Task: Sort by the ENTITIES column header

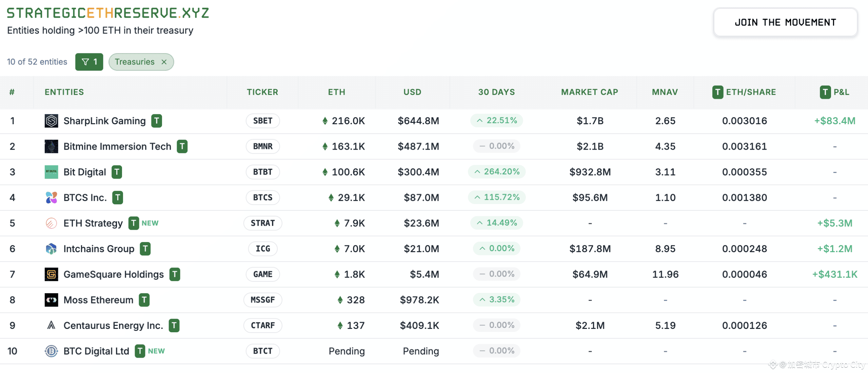Action: (64, 92)
